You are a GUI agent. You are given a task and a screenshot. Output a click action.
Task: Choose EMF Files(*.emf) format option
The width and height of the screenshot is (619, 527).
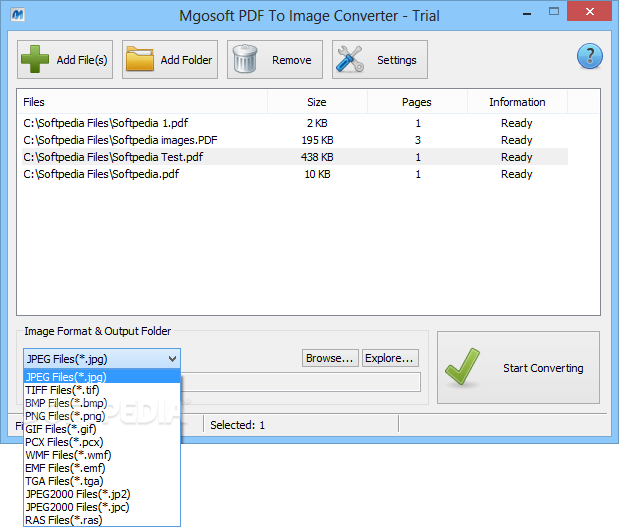coord(102,468)
